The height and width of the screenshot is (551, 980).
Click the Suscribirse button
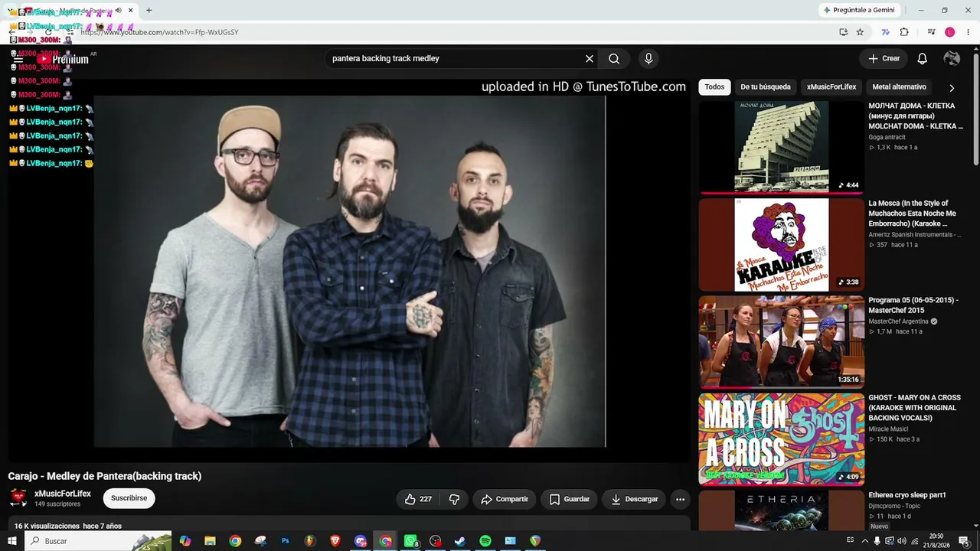tap(129, 498)
